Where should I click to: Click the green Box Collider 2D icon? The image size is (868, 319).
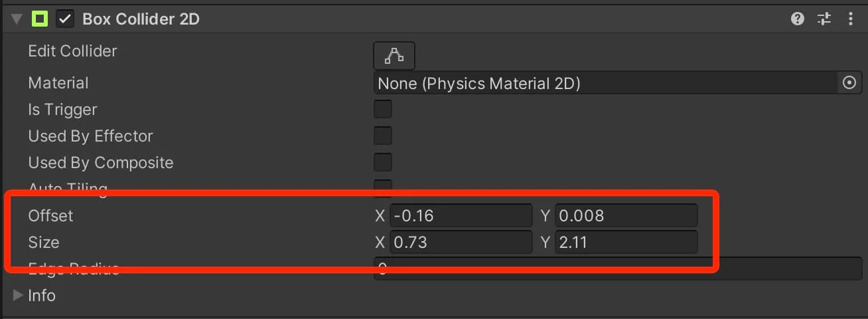(x=40, y=19)
